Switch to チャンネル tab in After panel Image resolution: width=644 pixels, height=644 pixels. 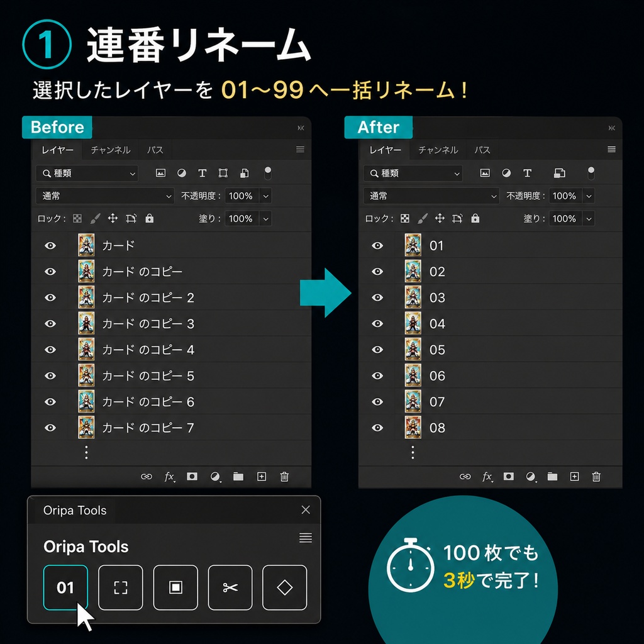coord(438,150)
